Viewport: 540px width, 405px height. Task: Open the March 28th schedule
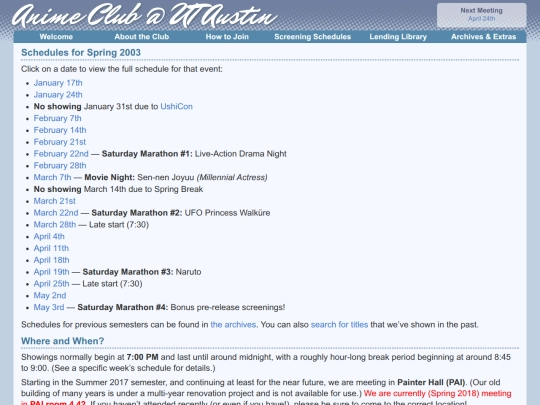pos(55,225)
